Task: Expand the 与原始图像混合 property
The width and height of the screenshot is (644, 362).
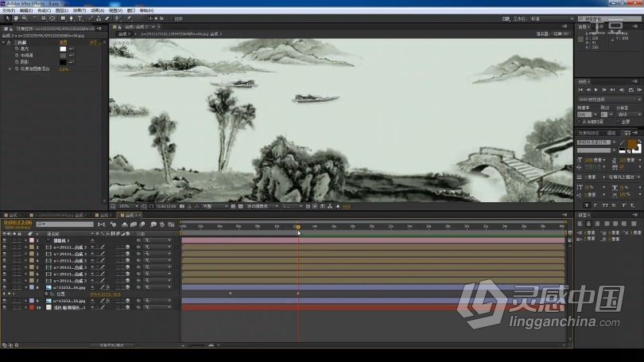Action: pyautogui.click(x=10, y=69)
